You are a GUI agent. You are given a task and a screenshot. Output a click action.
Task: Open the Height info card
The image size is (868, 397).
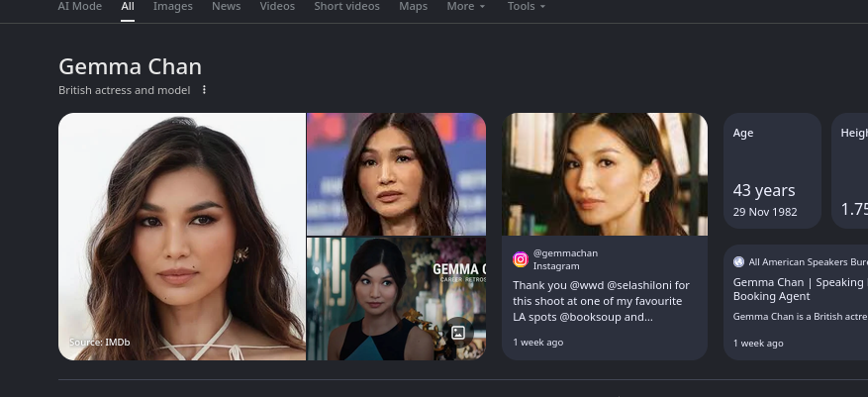(x=850, y=170)
